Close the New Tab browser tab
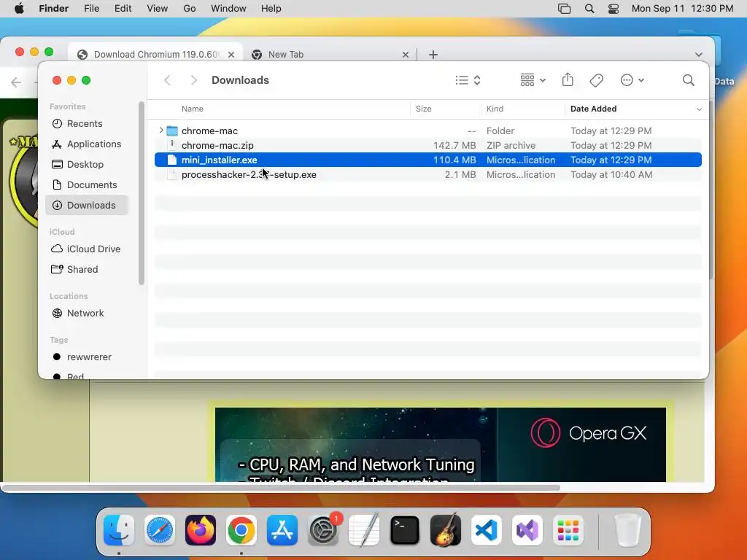The image size is (747, 560). pyautogui.click(x=406, y=55)
